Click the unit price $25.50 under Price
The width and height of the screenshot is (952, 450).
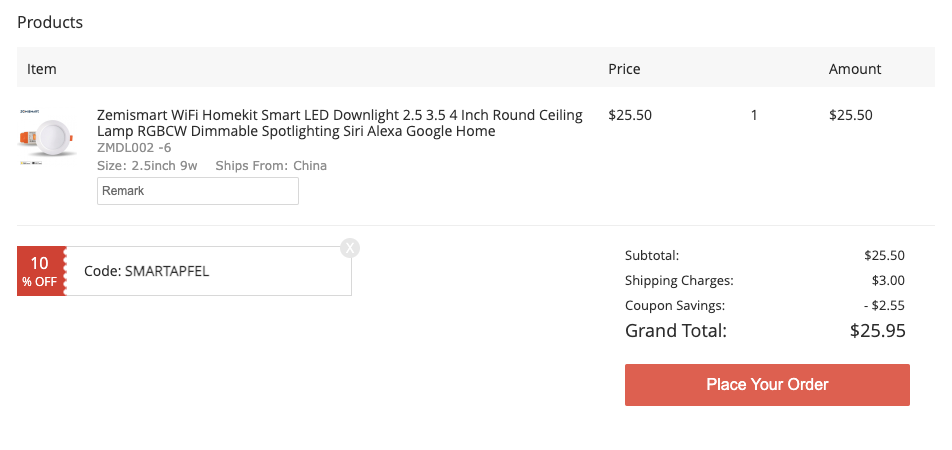pos(630,115)
